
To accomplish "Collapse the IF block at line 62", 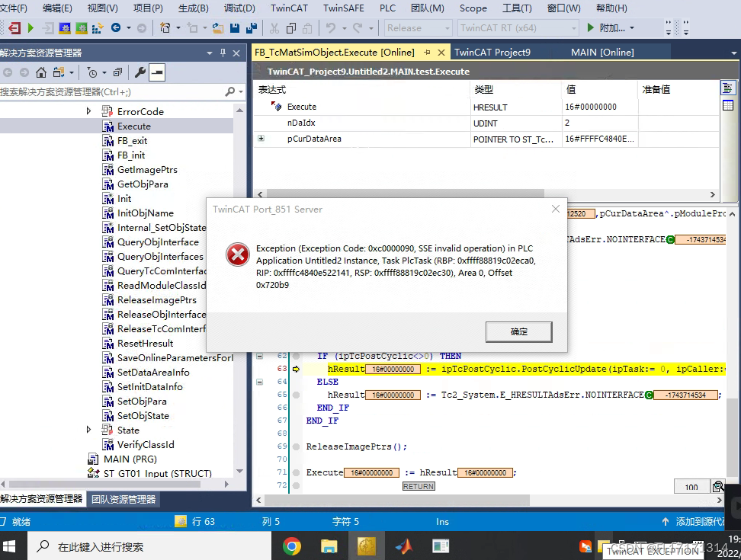I will 259,356.
